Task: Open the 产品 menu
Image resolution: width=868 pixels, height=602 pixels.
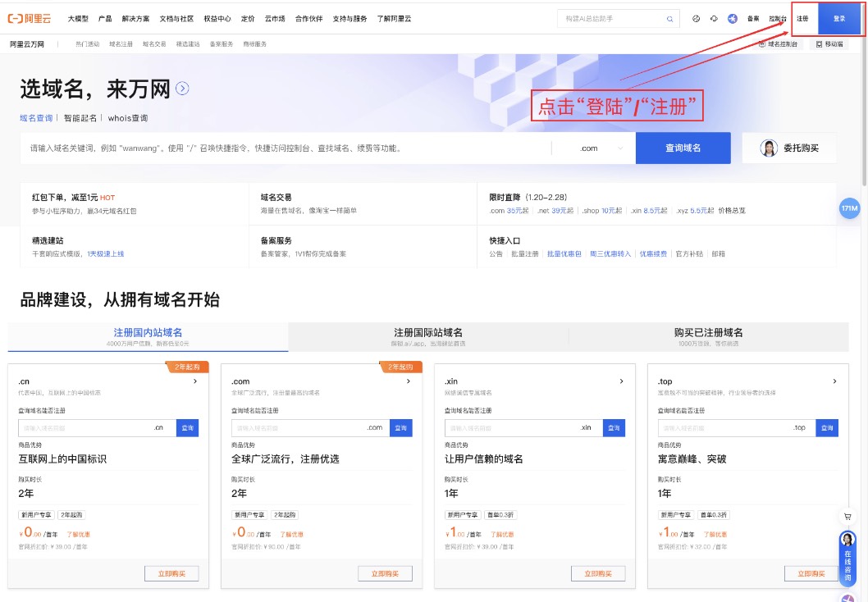Action: click(x=105, y=19)
